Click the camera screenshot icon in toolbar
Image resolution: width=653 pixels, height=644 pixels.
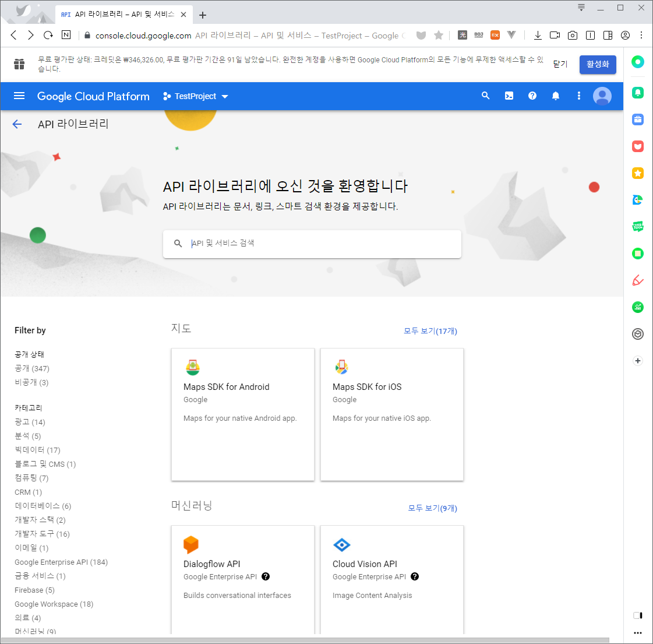[573, 36]
